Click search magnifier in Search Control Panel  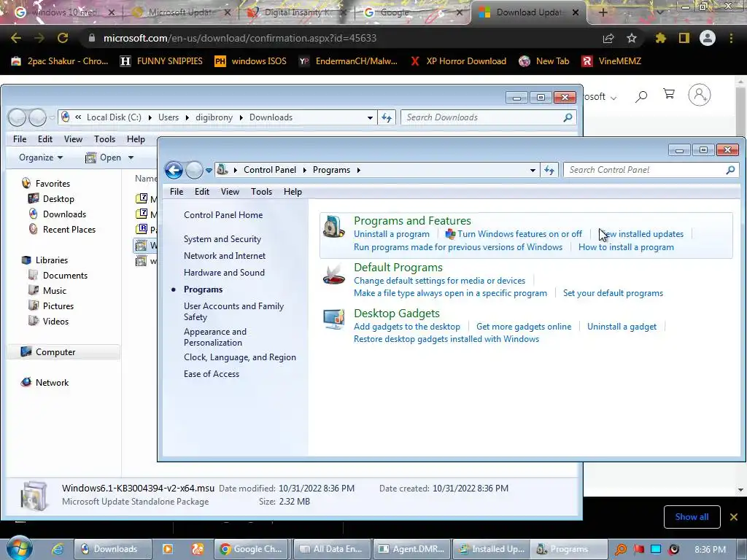729,170
